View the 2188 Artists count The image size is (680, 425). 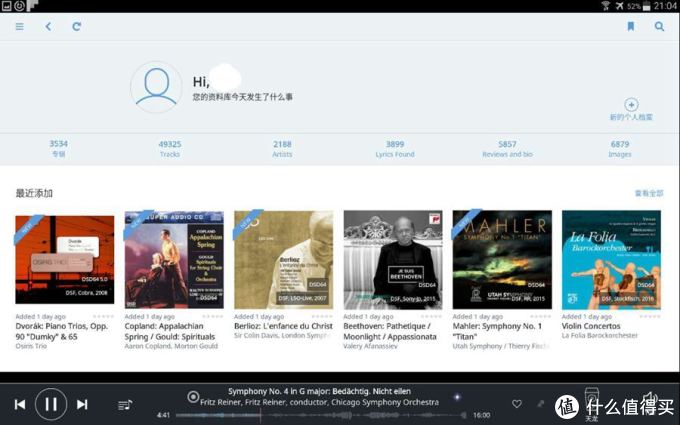pyautogui.click(x=282, y=148)
